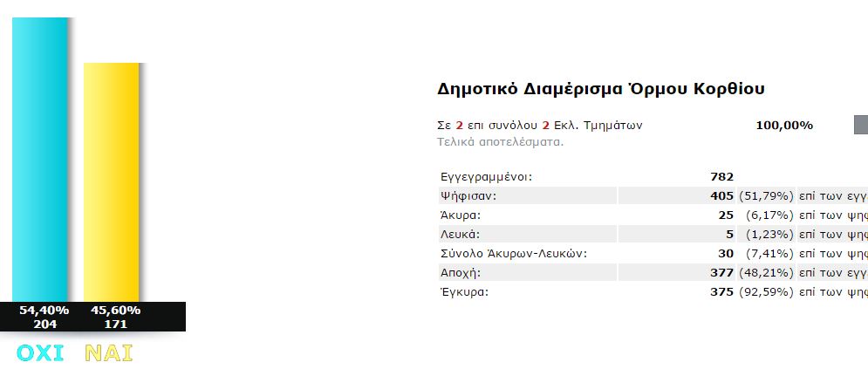The width and height of the screenshot is (868, 369).
Task: Select the Εγγεγραμμένοι row
Action: pos(653,177)
